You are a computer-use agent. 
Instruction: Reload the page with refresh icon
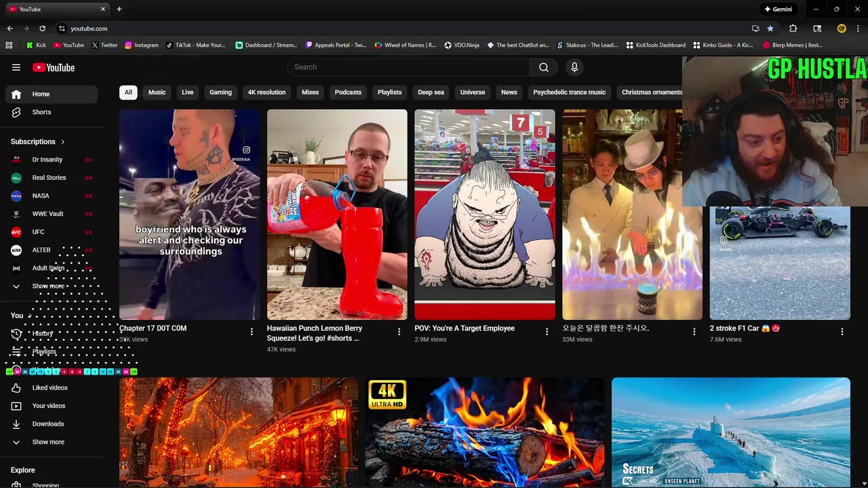coord(42,28)
